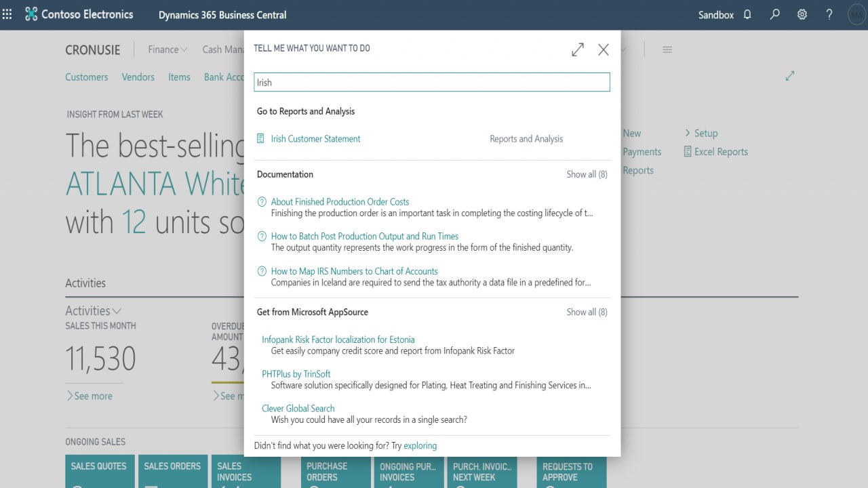Click Dynamics 365 Business Central title
This screenshot has height=488, width=868.
click(x=222, y=14)
